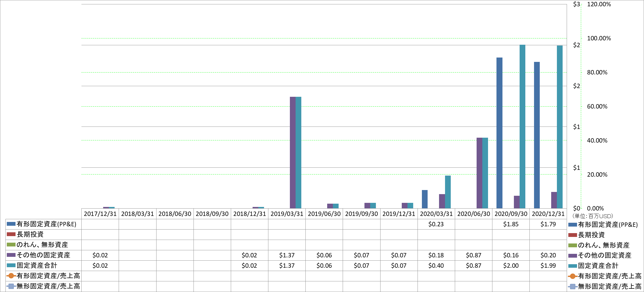Select the 2019/06/30 column header
The height and width of the screenshot is (292, 644).
coord(324,214)
